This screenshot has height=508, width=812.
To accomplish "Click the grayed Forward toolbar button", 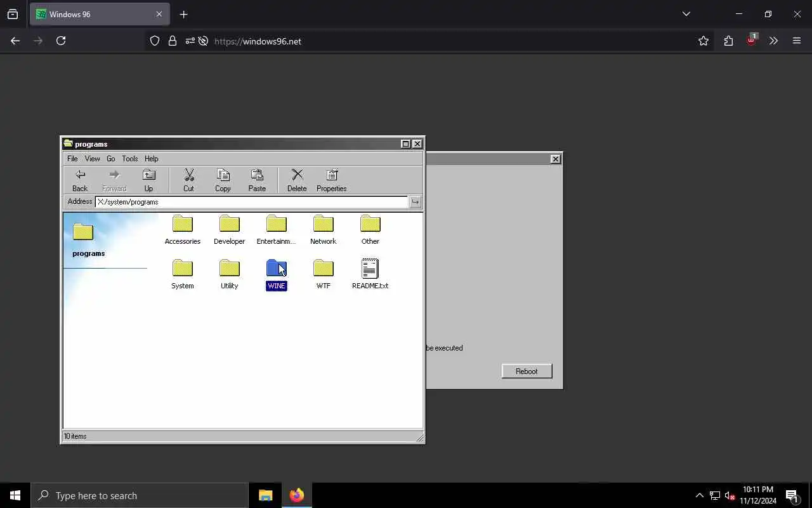I will 114,180.
